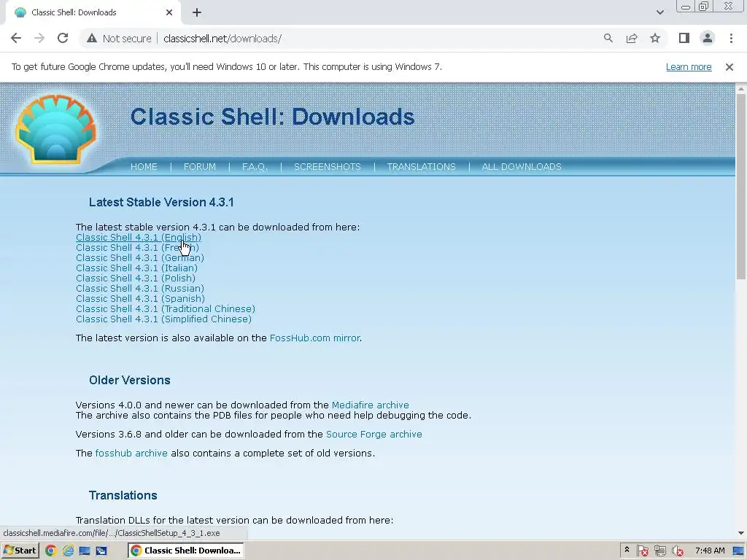Screen dimensions: 747x560
Task: Open the FORUM menu item
Action: (200, 167)
